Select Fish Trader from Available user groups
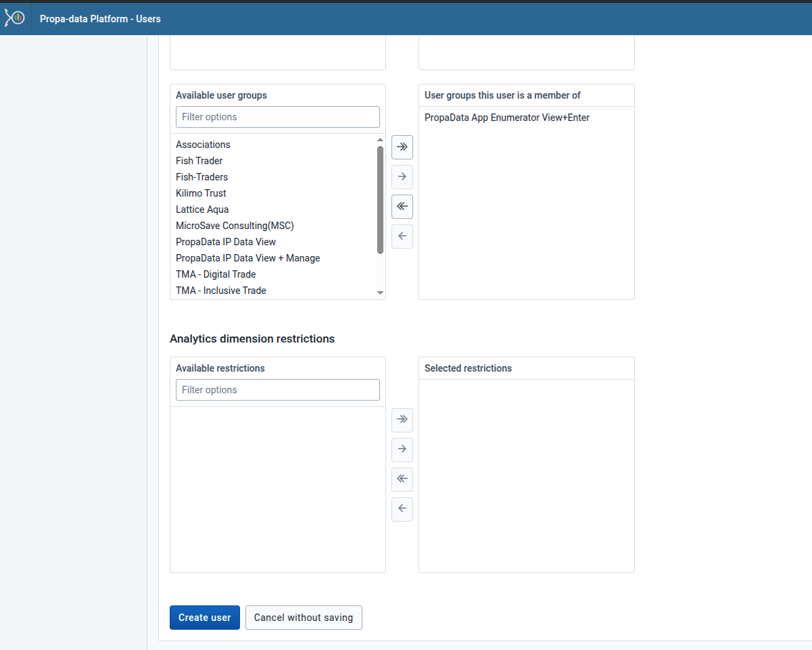 (199, 161)
